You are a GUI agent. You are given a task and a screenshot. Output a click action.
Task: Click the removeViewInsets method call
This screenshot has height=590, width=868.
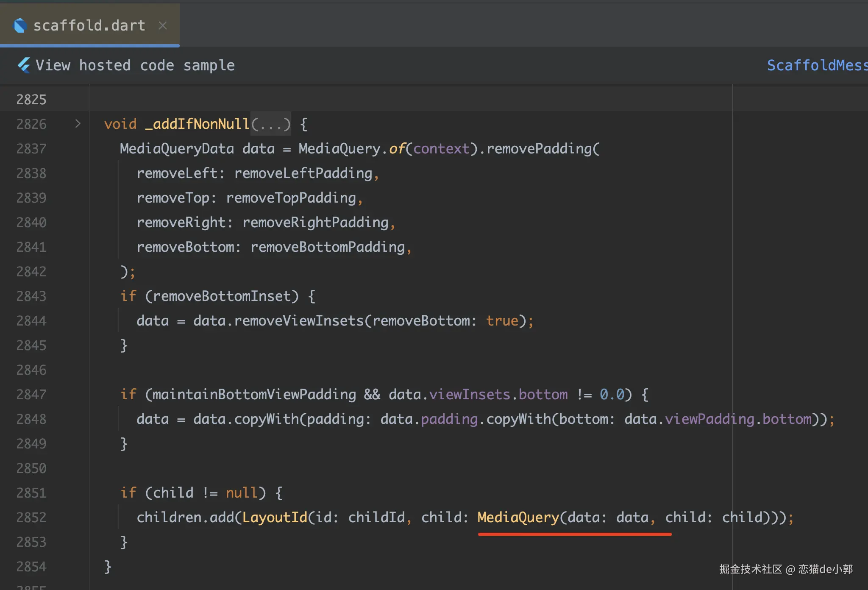299,321
